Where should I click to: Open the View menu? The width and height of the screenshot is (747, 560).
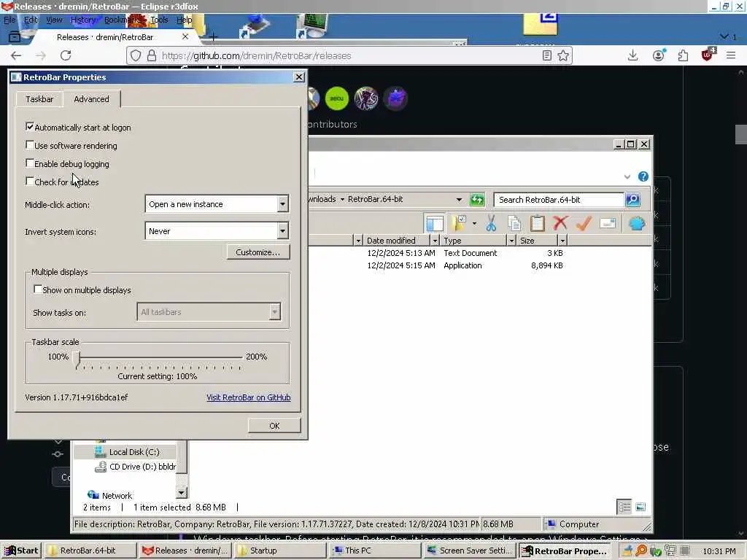54,20
